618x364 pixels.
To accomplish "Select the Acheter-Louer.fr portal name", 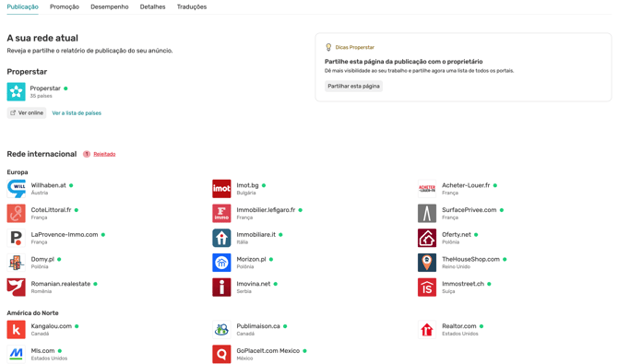I will coord(466,185).
